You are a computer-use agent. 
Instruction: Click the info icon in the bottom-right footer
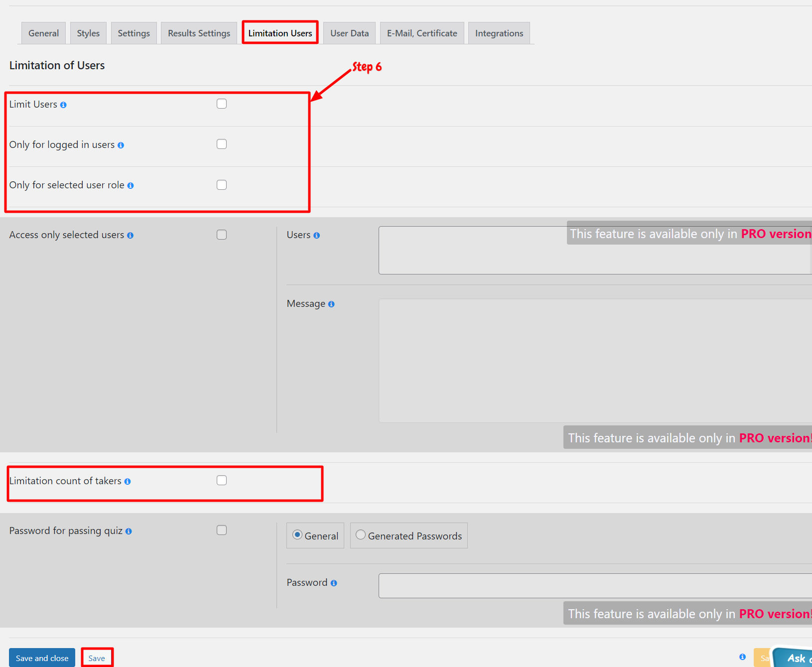(743, 657)
